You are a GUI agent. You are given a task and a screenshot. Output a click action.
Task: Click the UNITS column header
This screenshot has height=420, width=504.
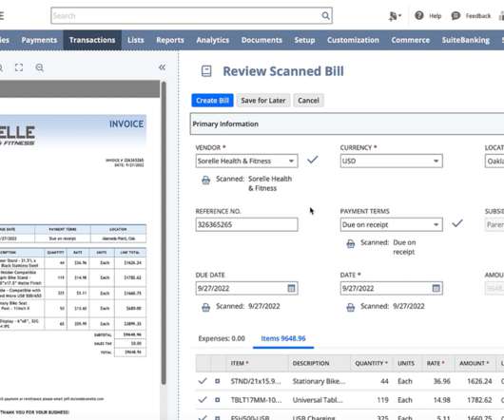406,363
